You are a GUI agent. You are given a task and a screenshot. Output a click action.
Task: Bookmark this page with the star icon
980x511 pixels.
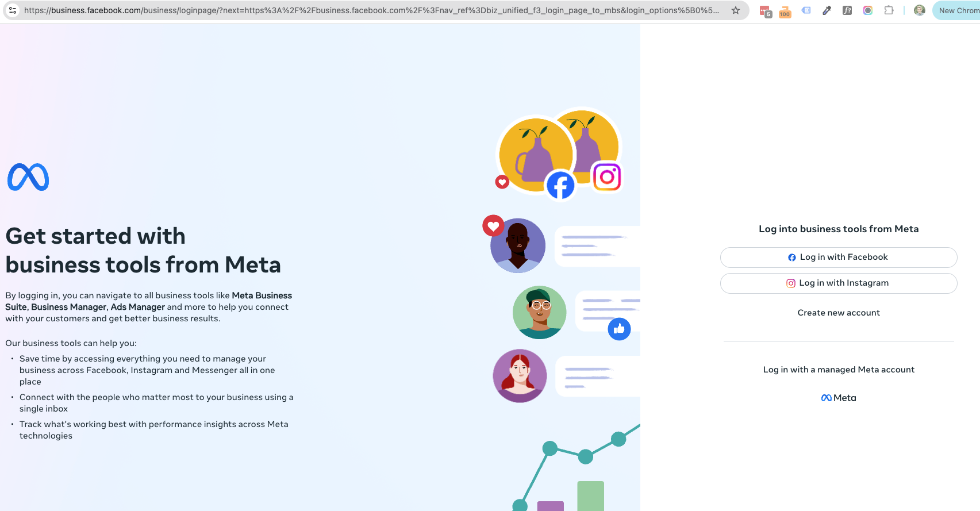(x=735, y=10)
